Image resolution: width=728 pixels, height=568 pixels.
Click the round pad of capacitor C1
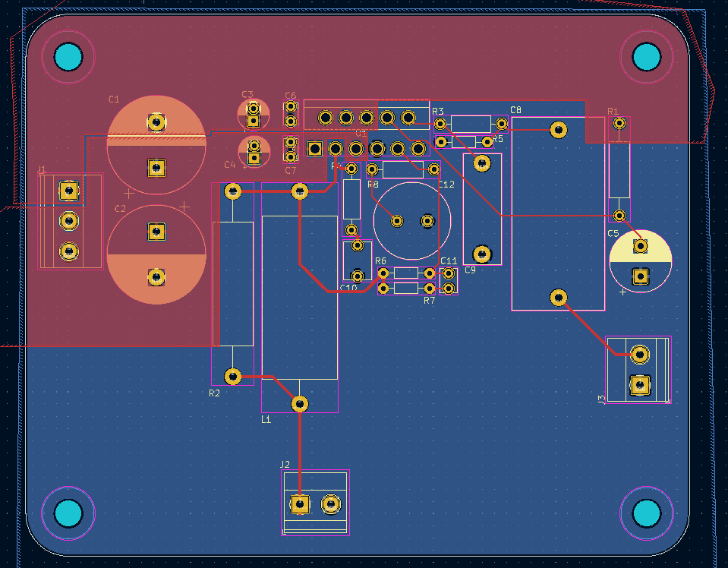(x=156, y=122)
